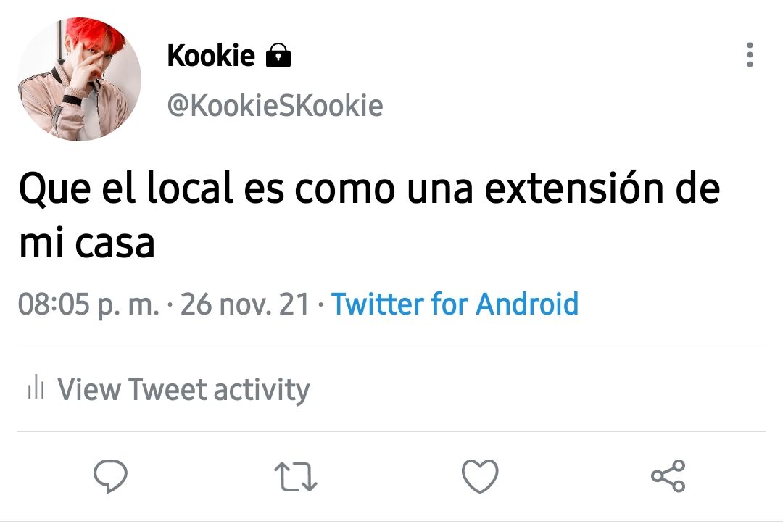The image size is (783, 532).
Task: Click the word 'local' in tweet
Action: 190,188
